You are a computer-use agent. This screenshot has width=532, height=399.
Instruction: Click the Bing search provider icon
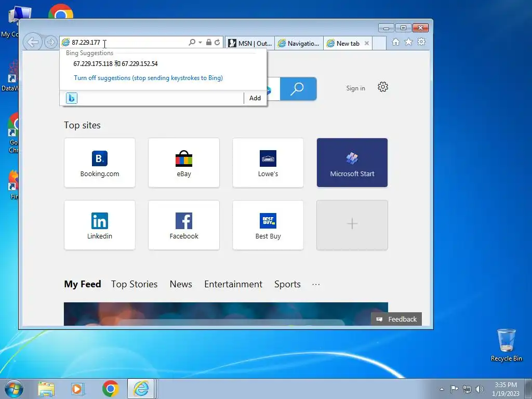tap(72, 98)
